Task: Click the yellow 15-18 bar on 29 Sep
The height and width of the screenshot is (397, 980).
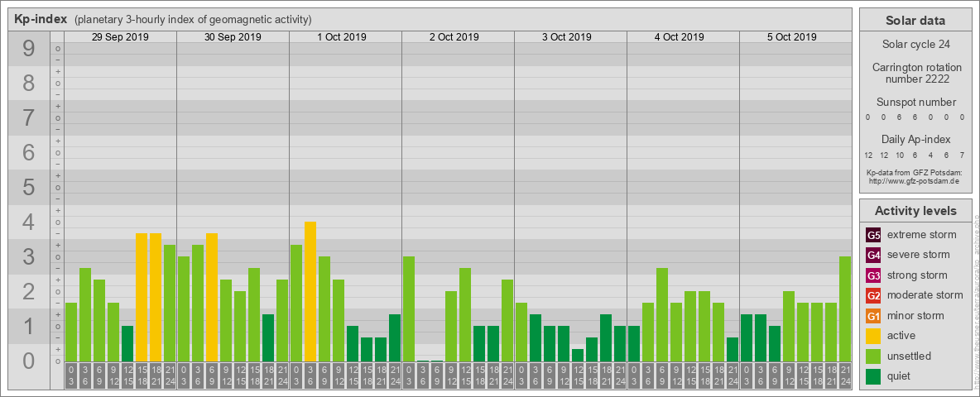Action: tap(142, 297)
